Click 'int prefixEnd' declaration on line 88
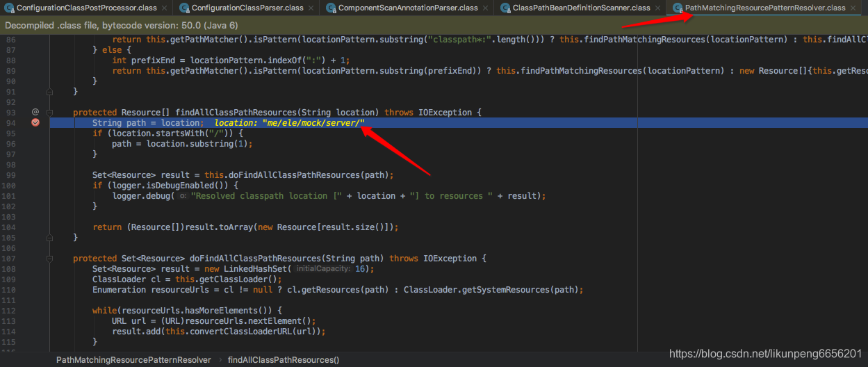868x367 pixels. click(145, 60)
